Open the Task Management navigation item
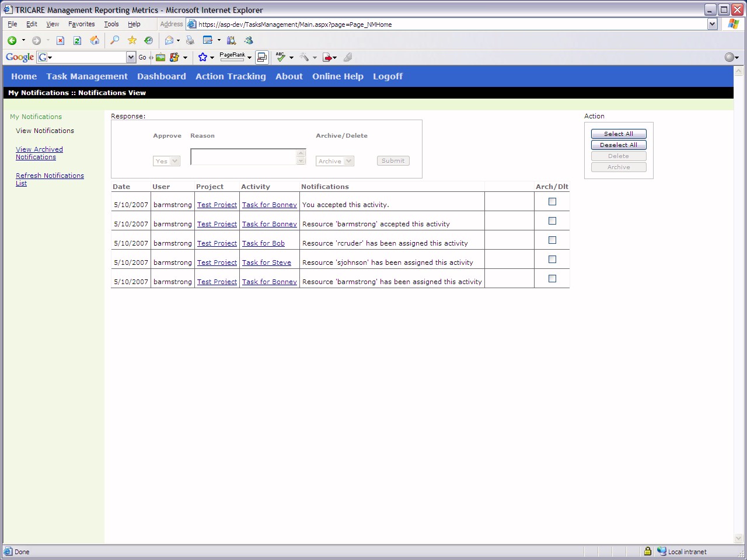747x560 pixels. [x=87, y=76]
